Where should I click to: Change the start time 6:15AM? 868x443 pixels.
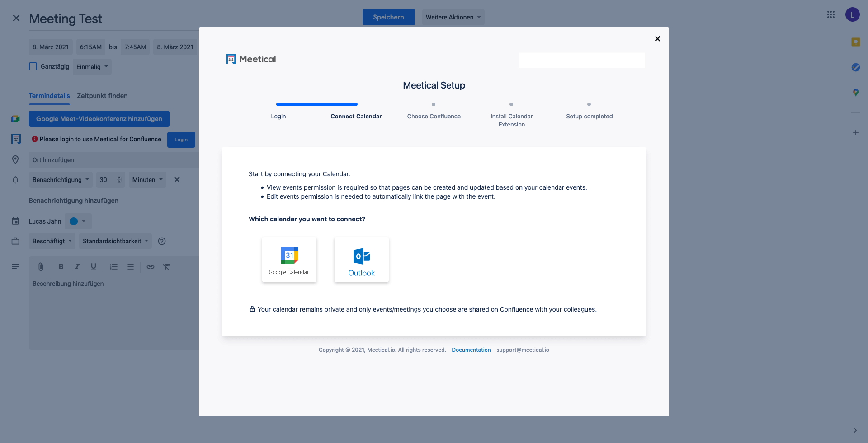click(91, 47)
